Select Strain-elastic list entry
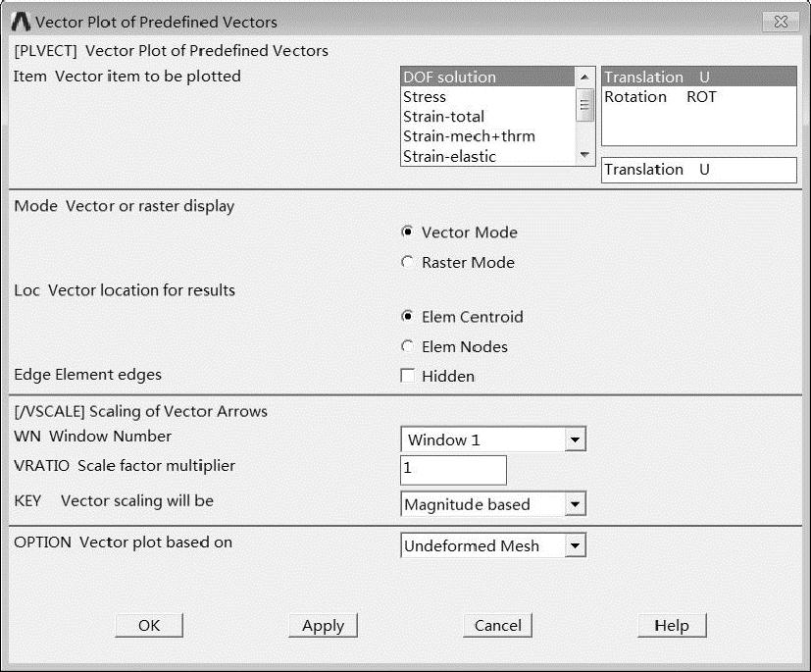This screenshot has width=811, height=672. point(487,156)
